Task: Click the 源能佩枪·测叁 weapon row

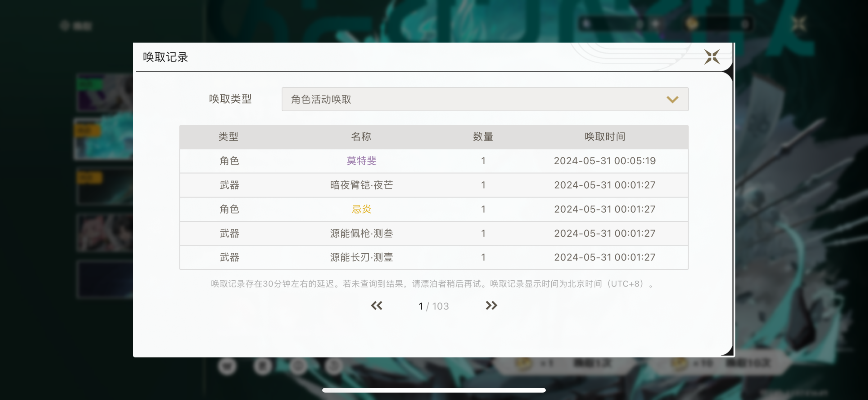Action: coord(361,233)
